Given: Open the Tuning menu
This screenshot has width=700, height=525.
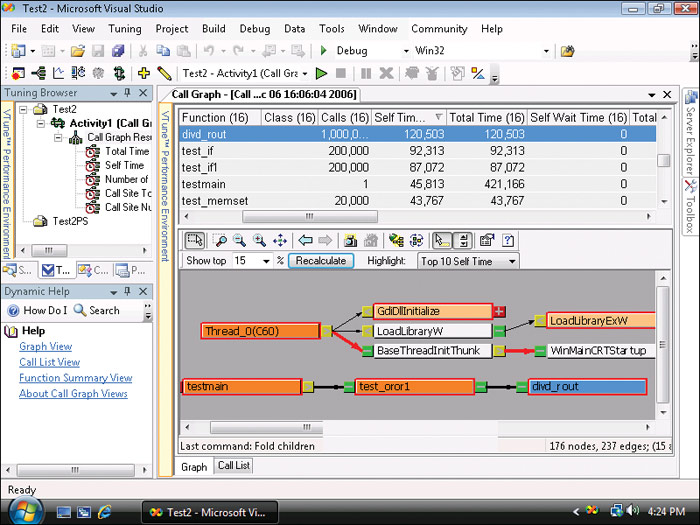Looking at the screenshot, I should 125,29.
